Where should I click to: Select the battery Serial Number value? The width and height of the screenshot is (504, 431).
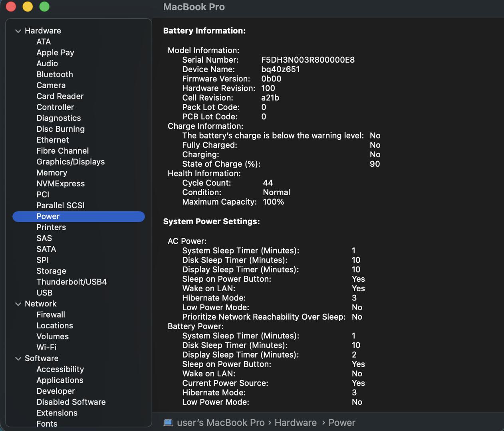click(x=308, y=60)
